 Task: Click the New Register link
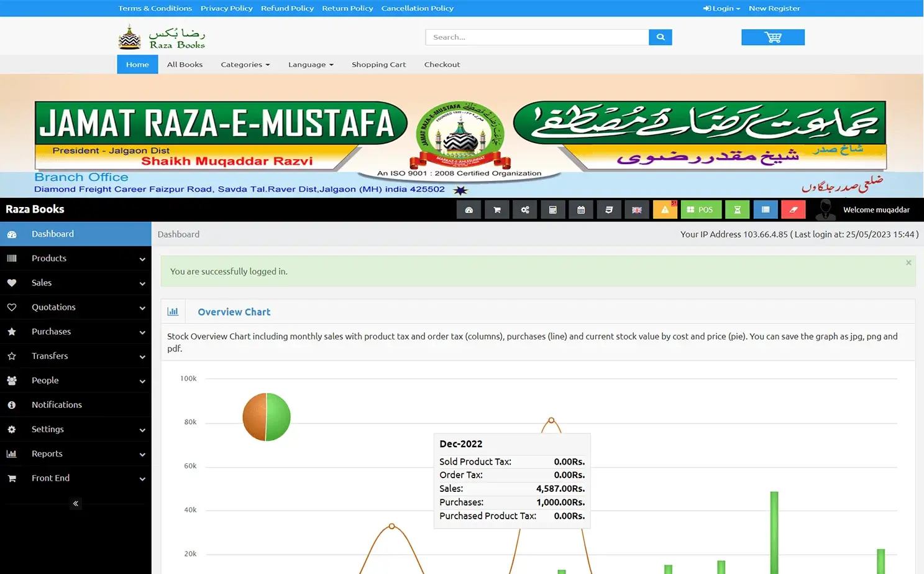click(774, 8)
